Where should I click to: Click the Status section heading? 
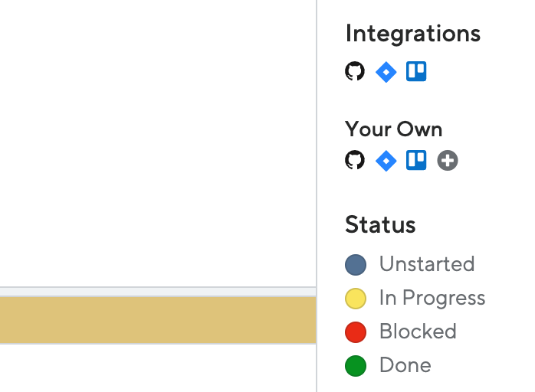(380, 224)
